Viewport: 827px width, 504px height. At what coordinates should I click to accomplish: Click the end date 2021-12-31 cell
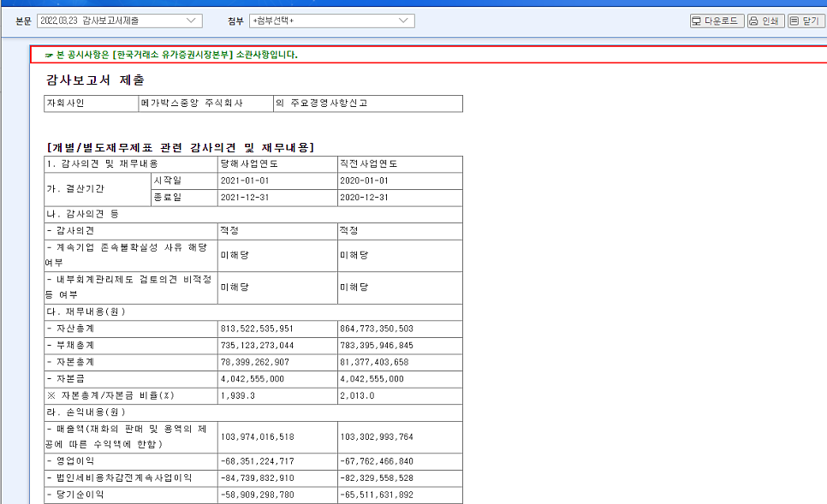point(277,198)
